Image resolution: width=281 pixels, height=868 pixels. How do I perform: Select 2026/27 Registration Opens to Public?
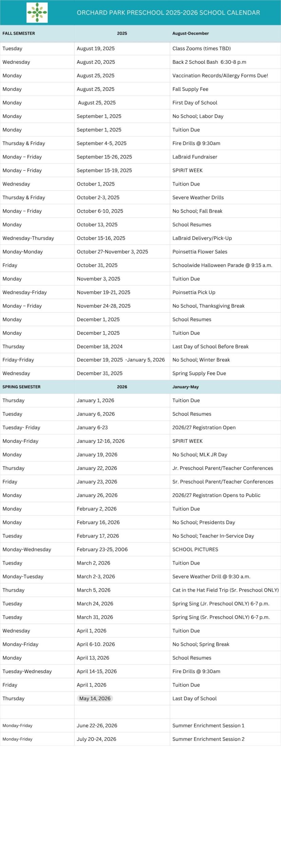point(216,495)
